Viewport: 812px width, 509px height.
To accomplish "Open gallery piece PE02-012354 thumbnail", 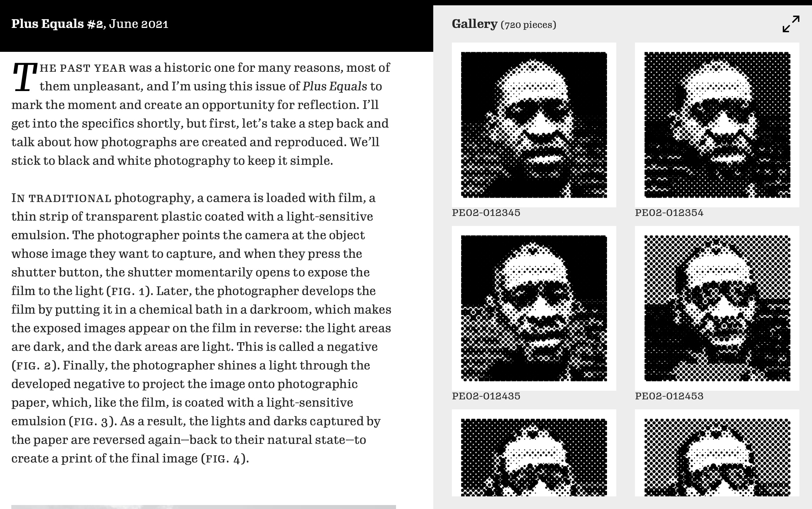I will click(717, 125).
